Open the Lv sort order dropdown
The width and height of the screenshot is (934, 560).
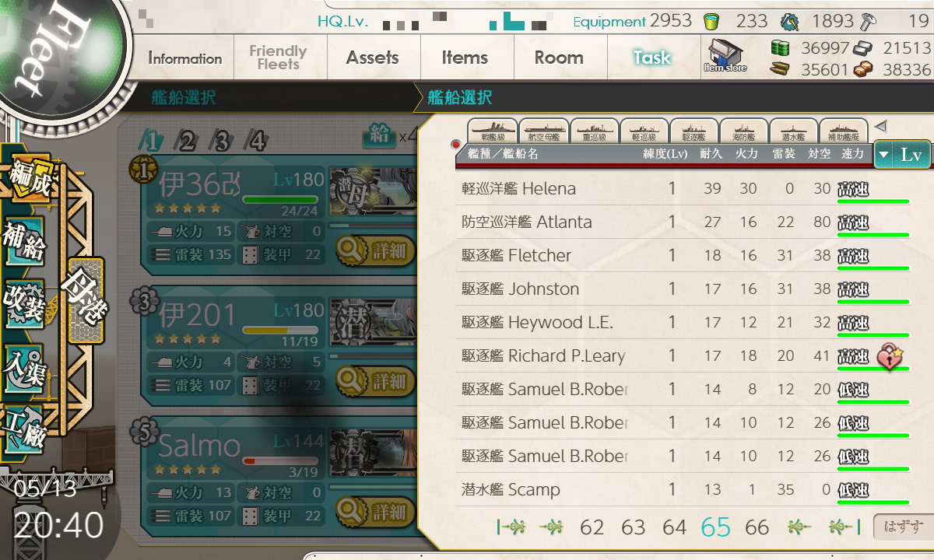[903, 154]
